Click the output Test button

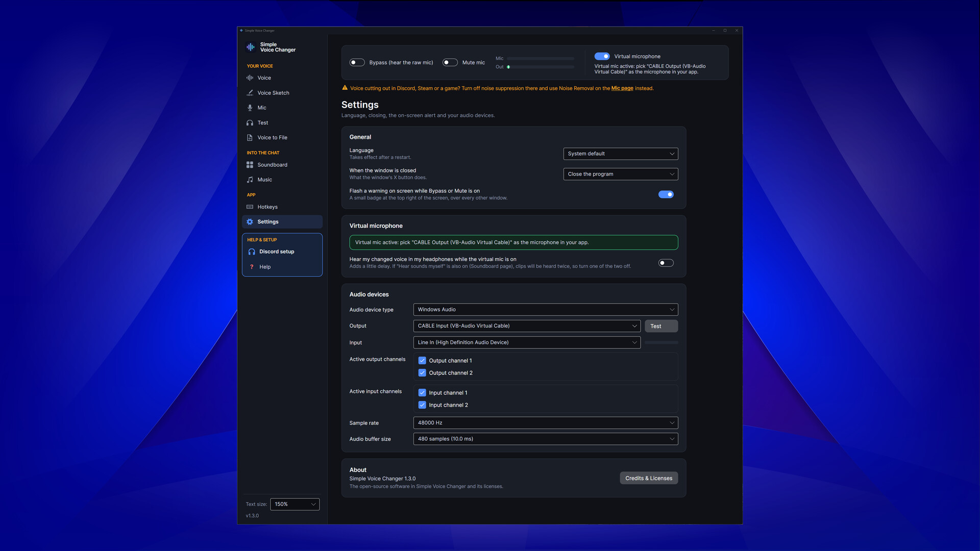pos(661,326)
